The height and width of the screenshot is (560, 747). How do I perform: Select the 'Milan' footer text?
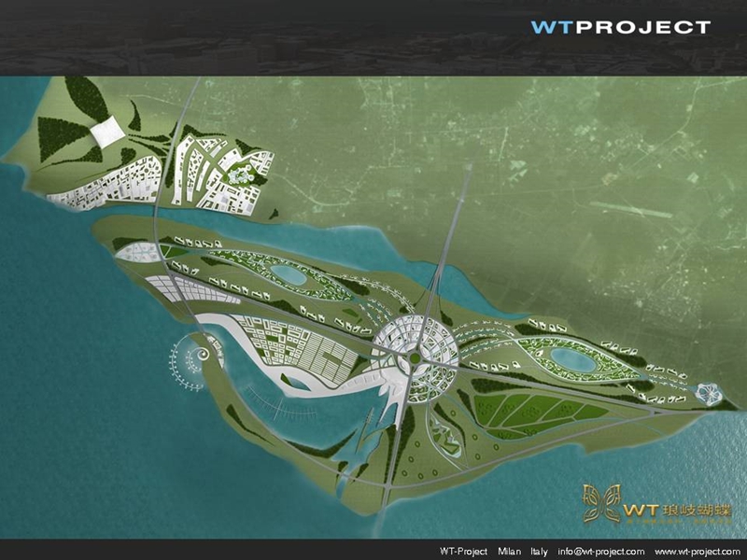[509, 552]
